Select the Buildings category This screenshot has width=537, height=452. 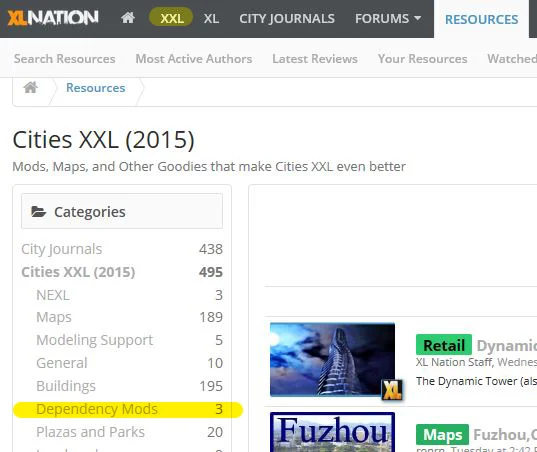pyautogui.click(x=66, y=386)
